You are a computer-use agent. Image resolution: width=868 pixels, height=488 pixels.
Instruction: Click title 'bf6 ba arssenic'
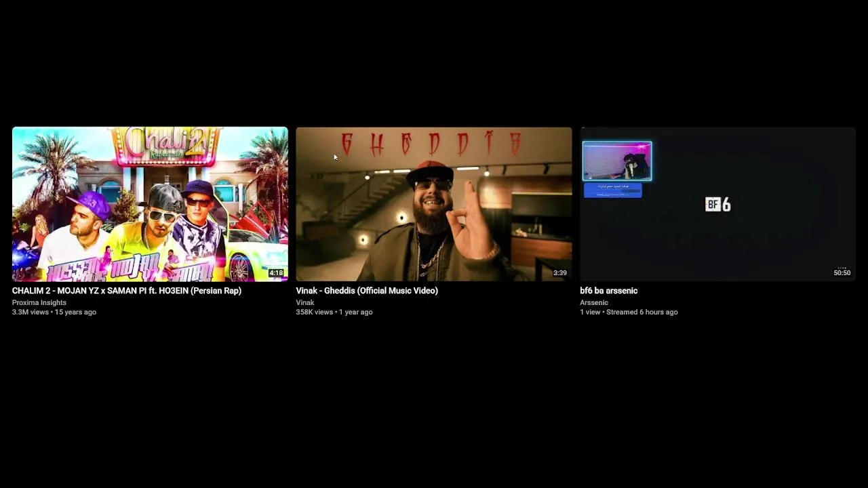point(608,291)
